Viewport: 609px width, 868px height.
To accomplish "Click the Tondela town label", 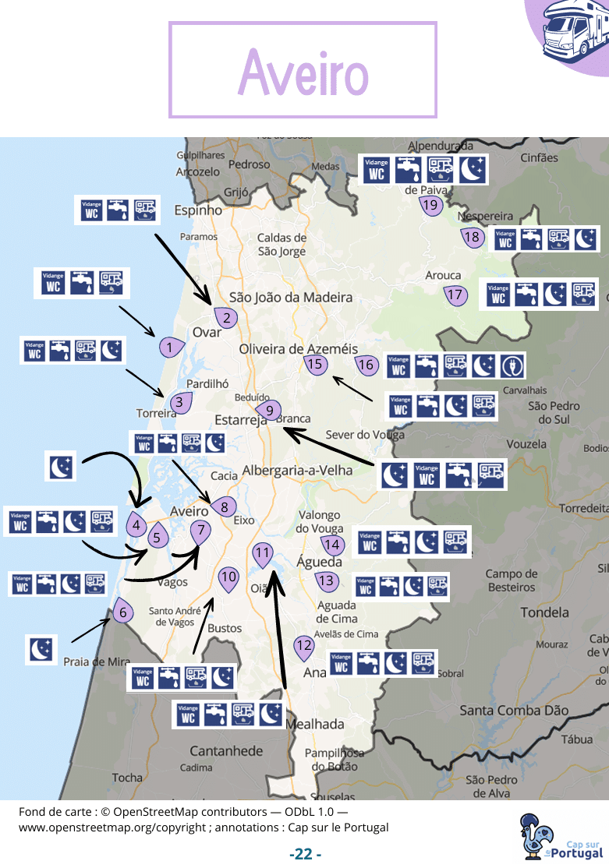I will (544, 612).
